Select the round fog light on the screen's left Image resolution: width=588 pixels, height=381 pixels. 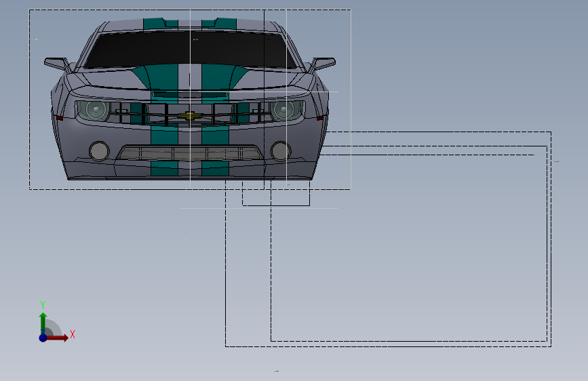(99, 151)
